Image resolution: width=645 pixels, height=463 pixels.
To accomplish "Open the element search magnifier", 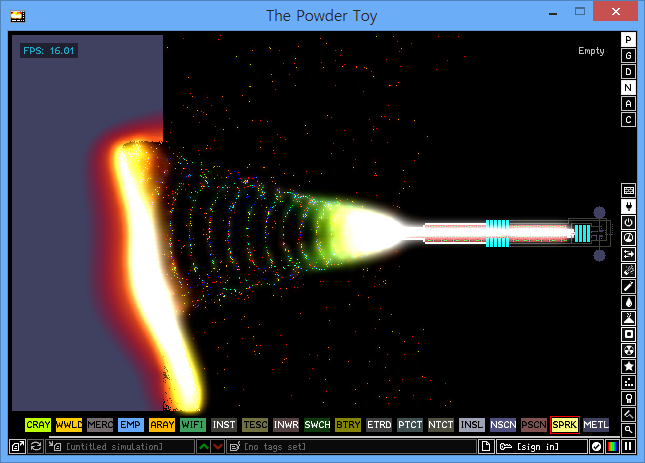I will point(628,430).
